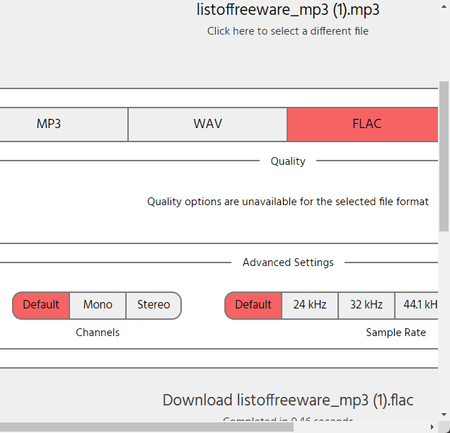Download listoffreeware_mp3 (1).flac file
This screenshot has height=433, width=450.
(x=288, y=400)
